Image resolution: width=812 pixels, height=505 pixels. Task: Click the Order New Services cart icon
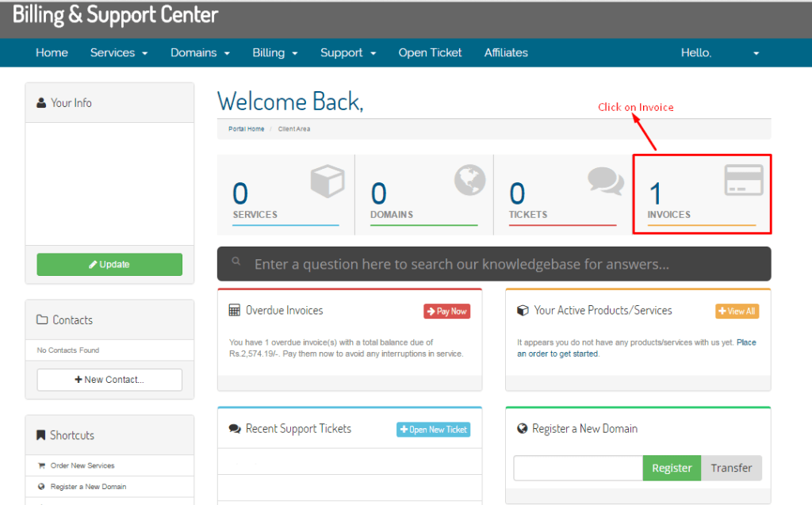tap(41, 465)
